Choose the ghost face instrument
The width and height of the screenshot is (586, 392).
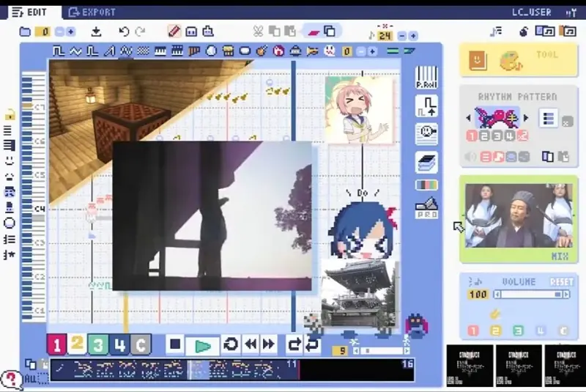tap(329, 51)
